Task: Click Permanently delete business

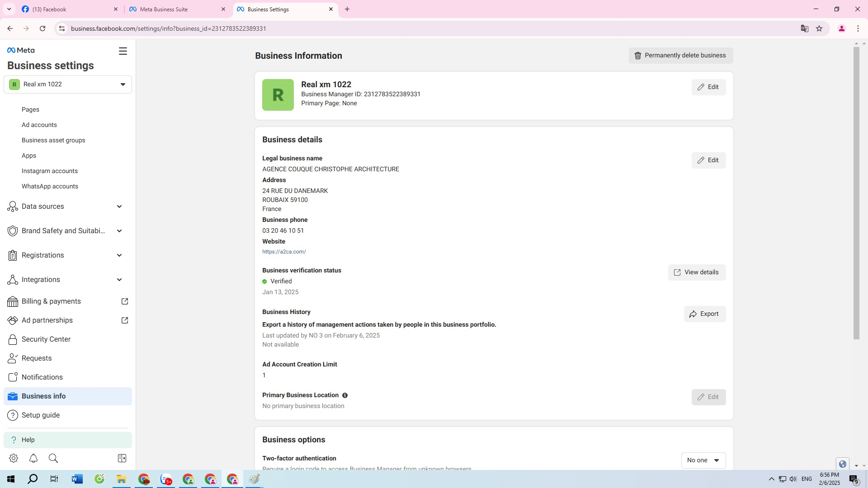Action: [681, 56]
